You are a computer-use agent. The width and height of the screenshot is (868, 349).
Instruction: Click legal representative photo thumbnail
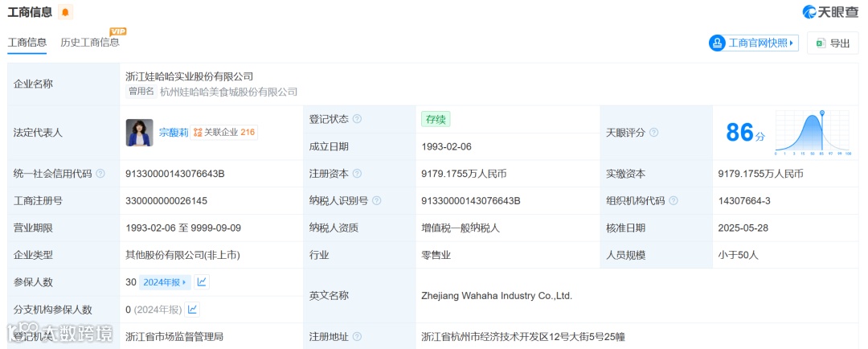140,133
